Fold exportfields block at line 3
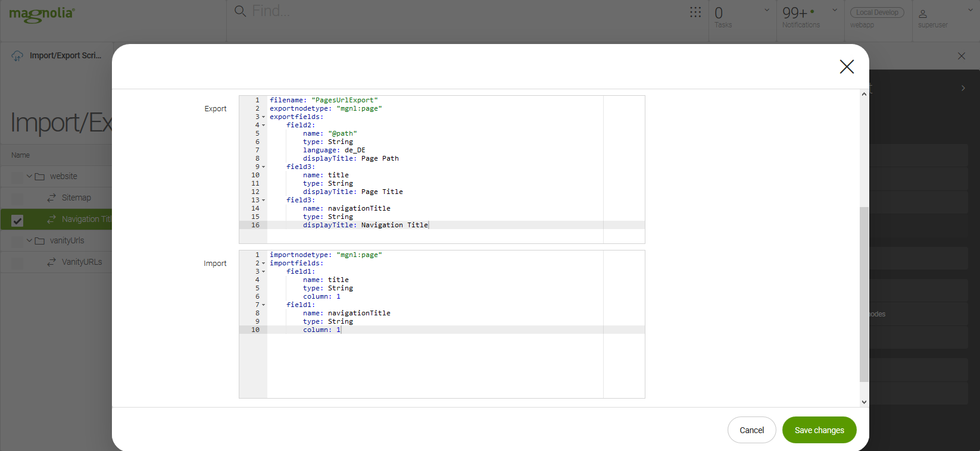 coord(263,117)
